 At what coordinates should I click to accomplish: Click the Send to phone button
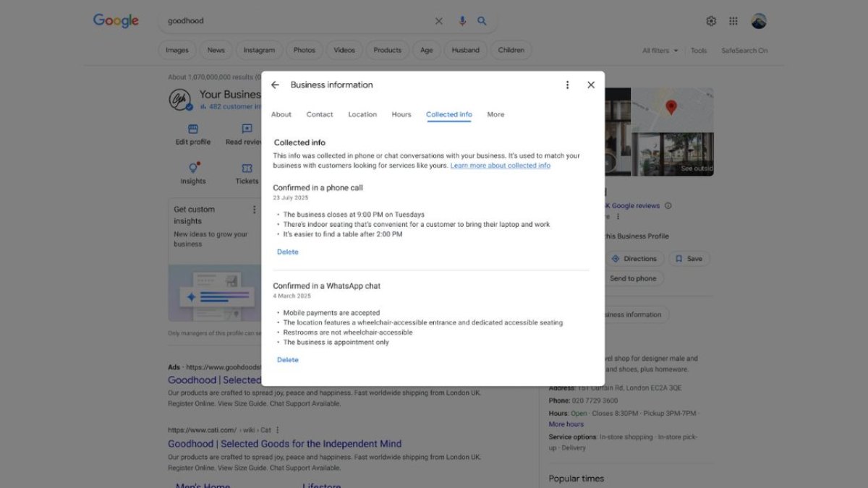point(634,278)
